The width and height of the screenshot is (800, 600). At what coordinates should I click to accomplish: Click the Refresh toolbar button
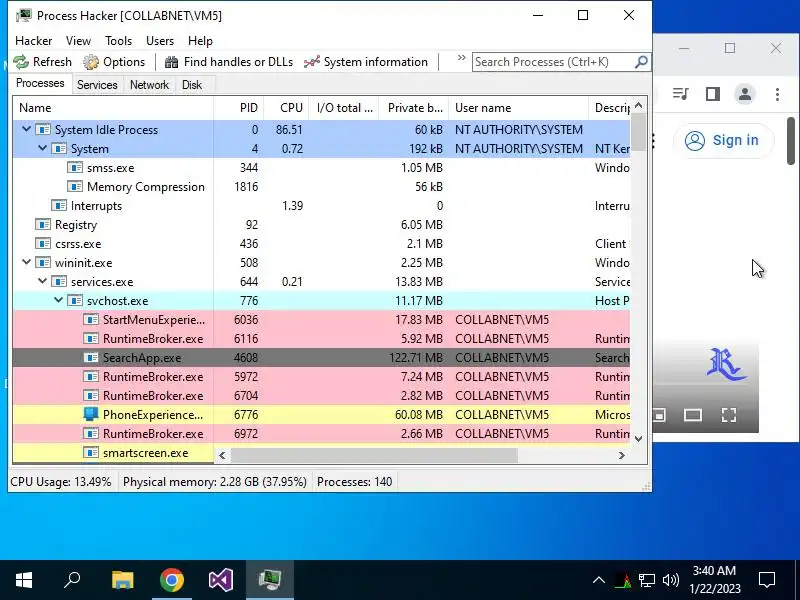tap(42, 62)
